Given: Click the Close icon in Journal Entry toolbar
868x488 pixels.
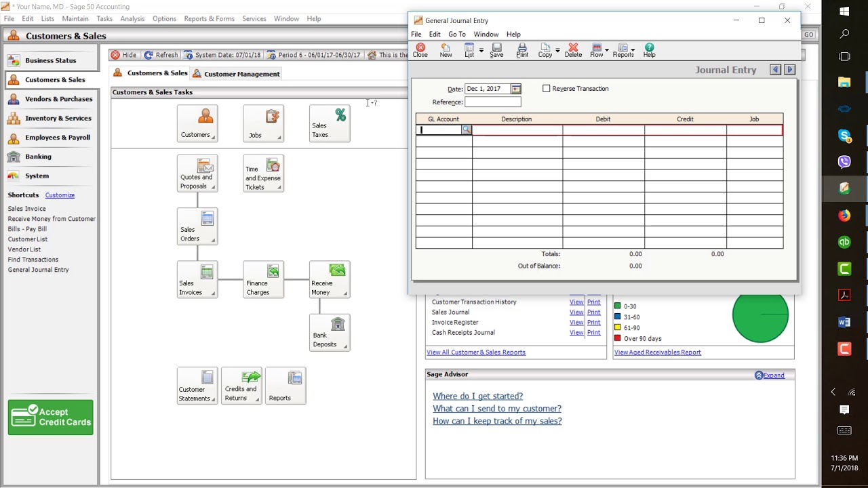Looking at the screenshot, I should point(420,50).
